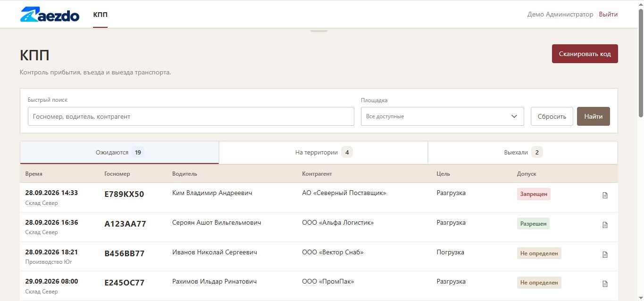The image size is (644, 301).
Task: Click the Zaezdo logo
Action: 50,15
